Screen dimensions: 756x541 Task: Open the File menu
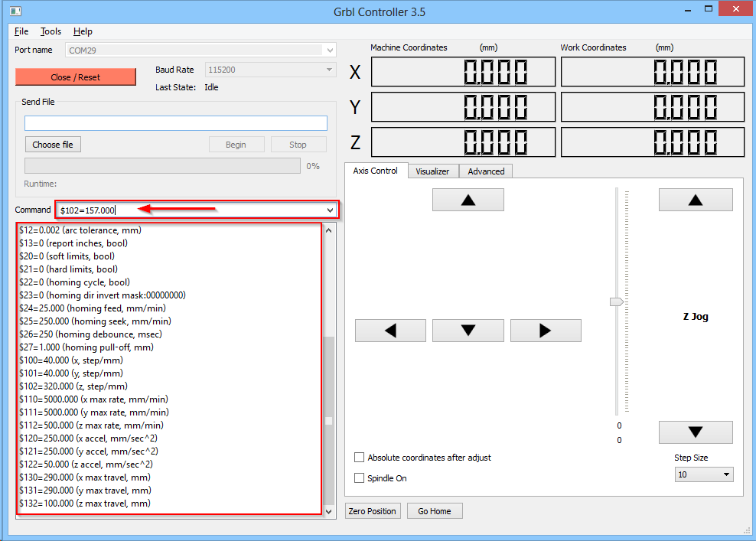[21, 31]
